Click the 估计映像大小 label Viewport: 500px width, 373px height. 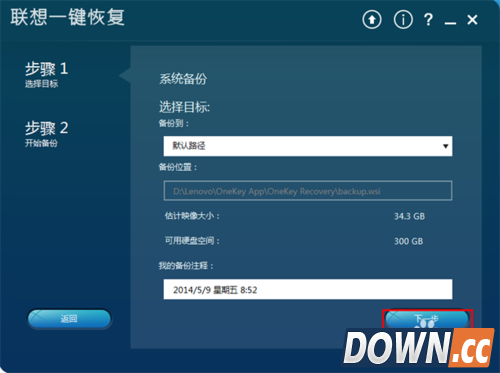192,216
